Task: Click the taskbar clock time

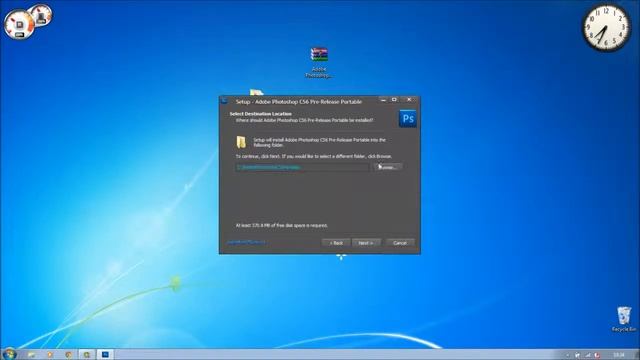Action: [619, 355]
